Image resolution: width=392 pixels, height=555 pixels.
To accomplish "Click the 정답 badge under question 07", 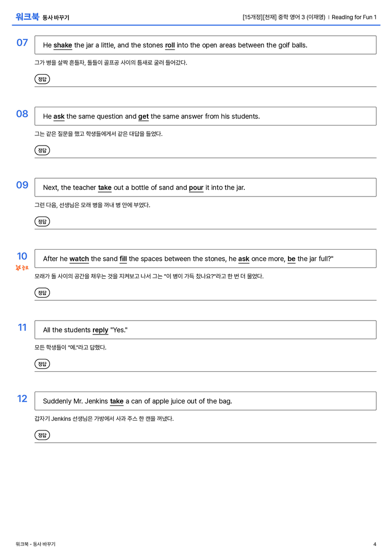I will point(42,79).
